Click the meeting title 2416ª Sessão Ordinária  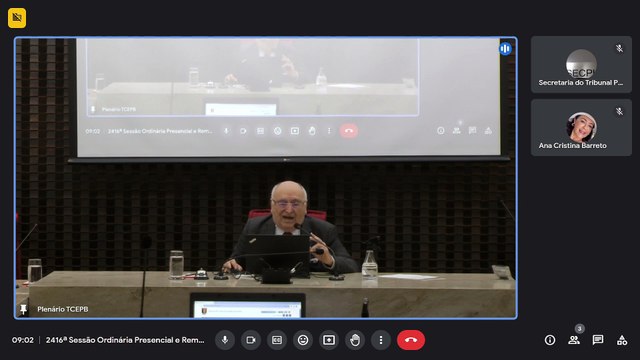[125, 340]
